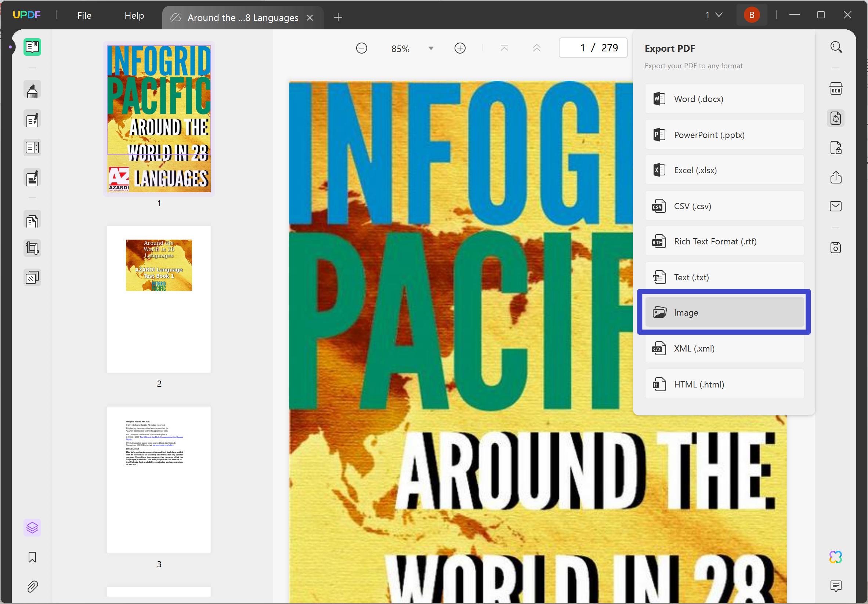Image resolution: width=868 pixels, height=604 pixels.
Task: Select page 3 thumbnail
Action: click(x=159, y=480)
